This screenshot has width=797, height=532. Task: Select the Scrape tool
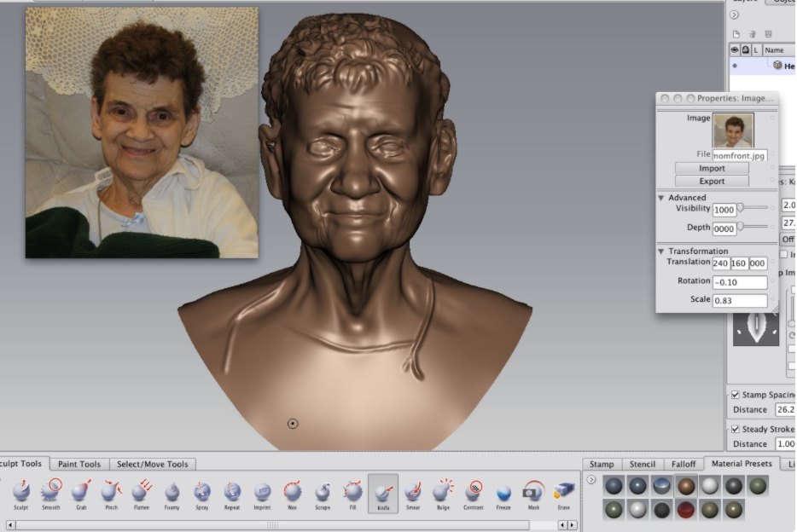click(x=323, y=495)
